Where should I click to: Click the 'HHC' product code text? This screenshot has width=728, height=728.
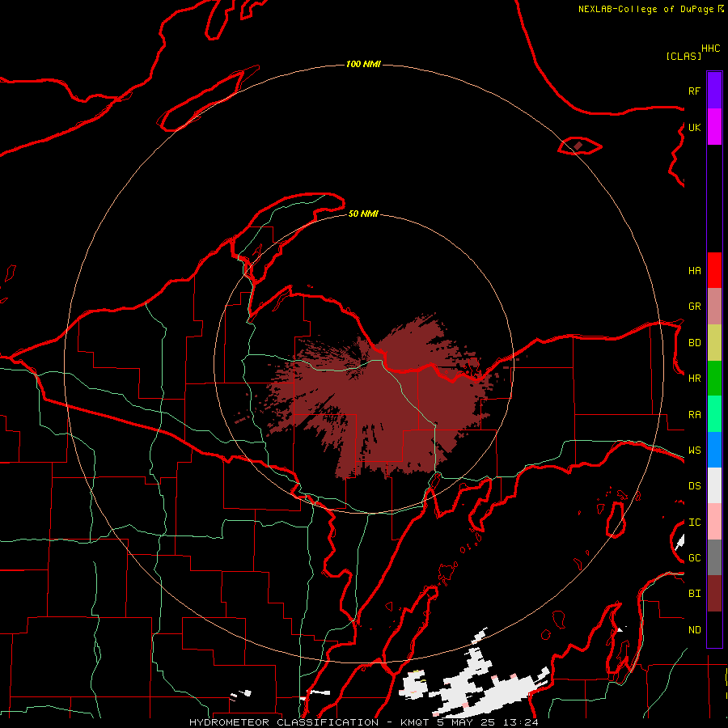pos(711,49)
